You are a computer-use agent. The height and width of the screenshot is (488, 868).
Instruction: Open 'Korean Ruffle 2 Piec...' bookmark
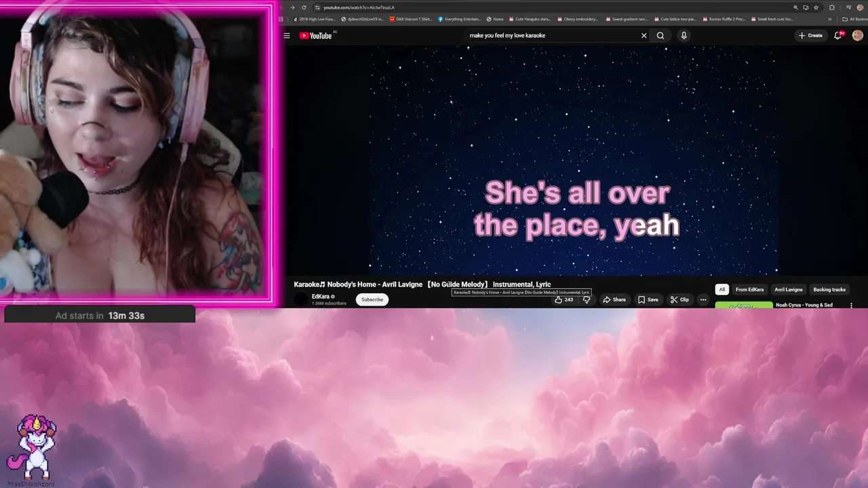[x=724, y=19]
